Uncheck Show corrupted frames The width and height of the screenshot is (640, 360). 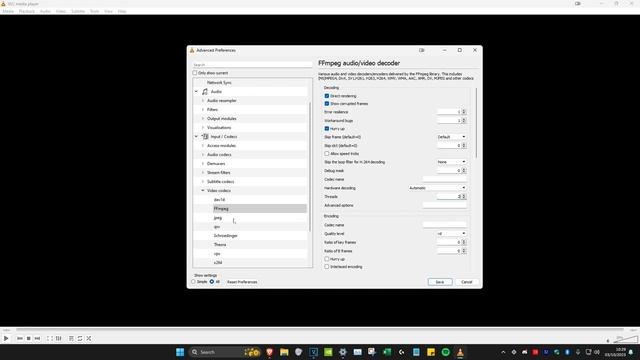[327, 103]
